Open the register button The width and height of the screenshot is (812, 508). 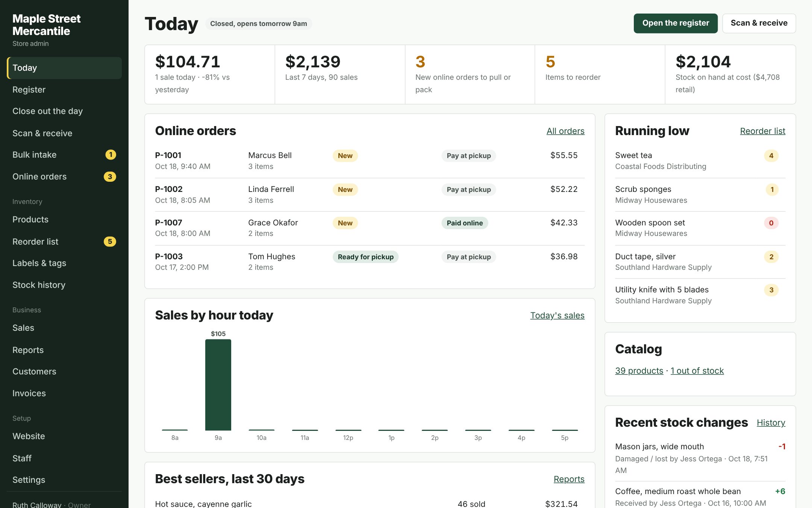676,23
